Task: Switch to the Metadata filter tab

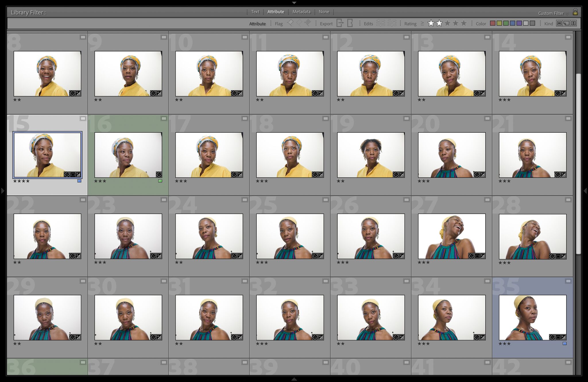Action: [x=301, y=12]
